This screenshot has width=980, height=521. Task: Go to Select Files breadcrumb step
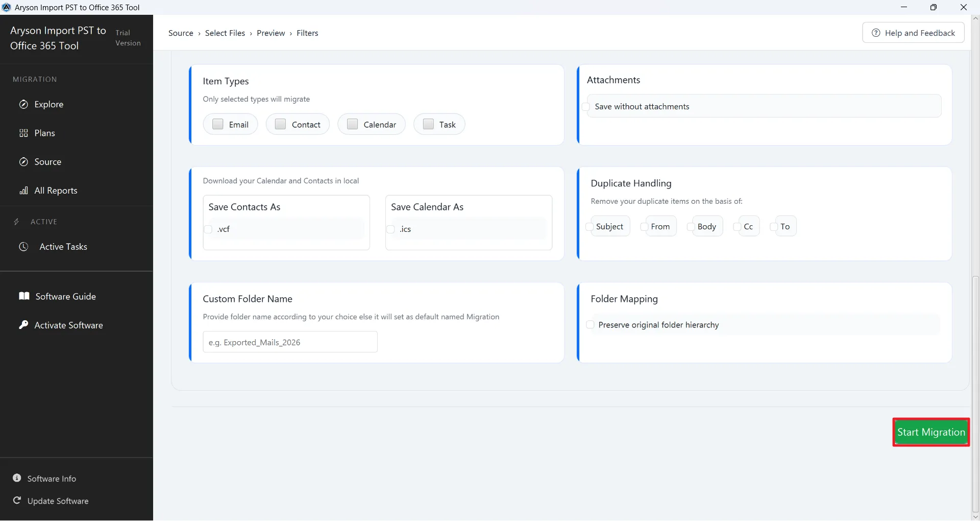point(225,33)
